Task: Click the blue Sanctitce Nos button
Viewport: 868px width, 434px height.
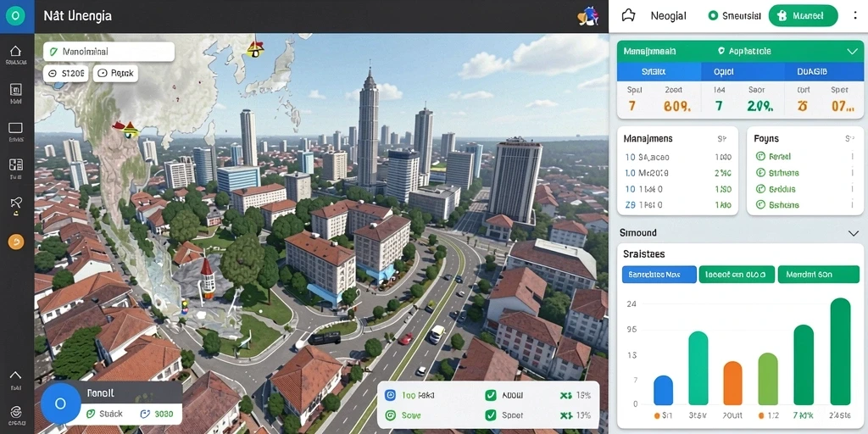Action: coord(659,274)
